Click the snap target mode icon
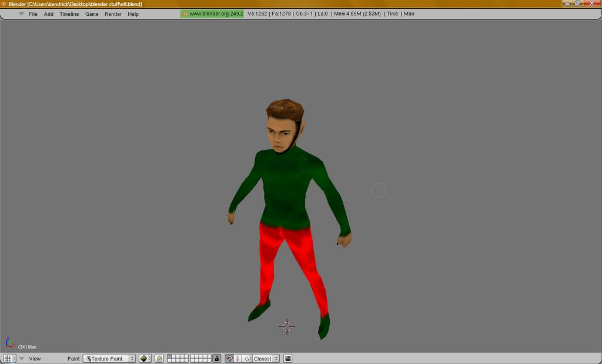Image resolution: width=602 pixels, height=364 pixels. point(248,359)
